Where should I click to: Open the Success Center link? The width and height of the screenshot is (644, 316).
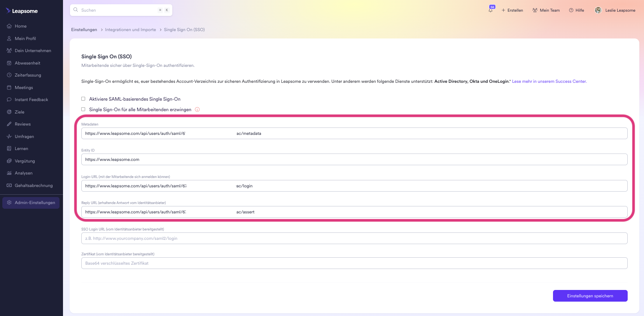549,82
